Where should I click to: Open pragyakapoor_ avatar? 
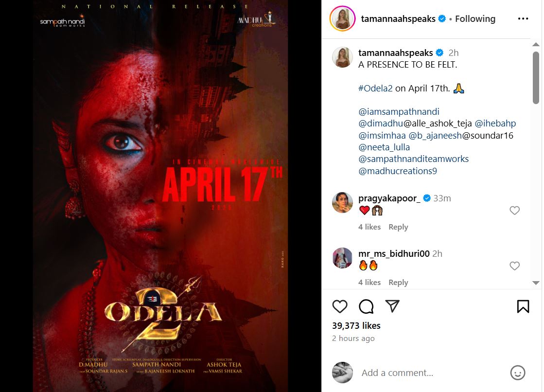[342, 202]
